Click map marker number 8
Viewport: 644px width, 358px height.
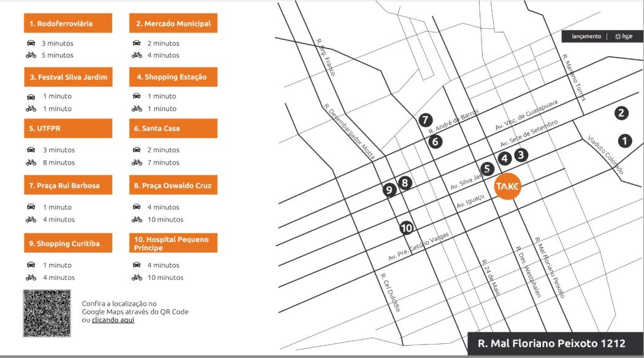coord(405,183)
